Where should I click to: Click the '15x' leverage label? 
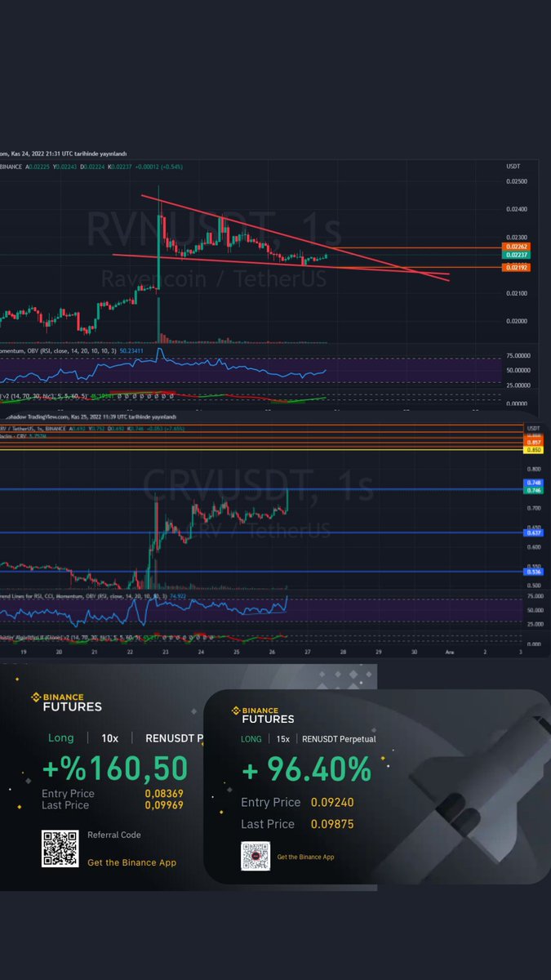282,739
